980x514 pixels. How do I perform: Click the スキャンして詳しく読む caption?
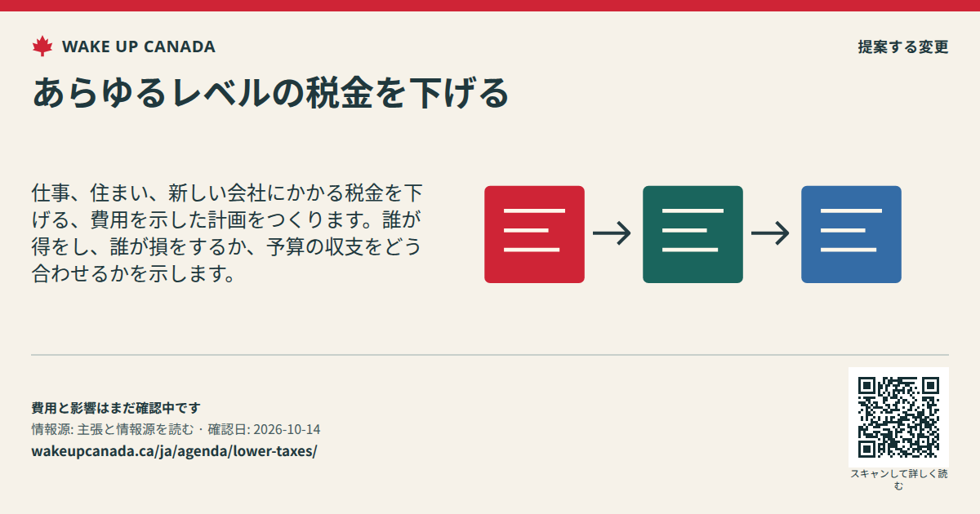click(898, 480)
